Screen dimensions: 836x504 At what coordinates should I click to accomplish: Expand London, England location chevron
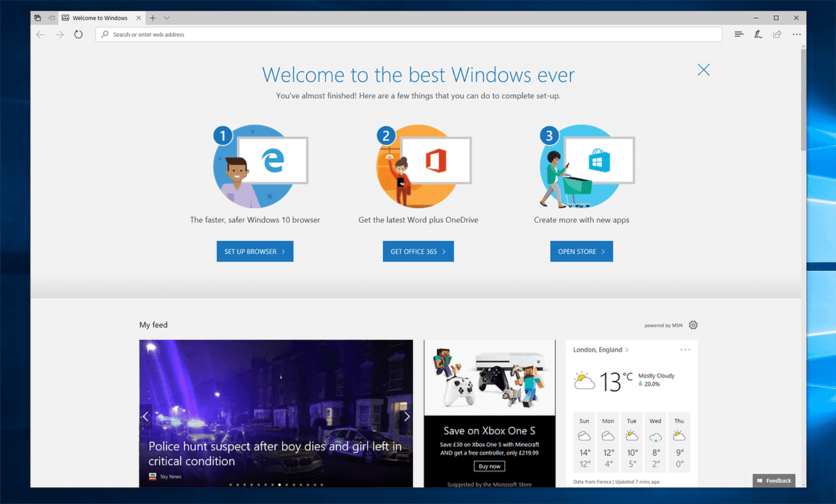(627, 349)
